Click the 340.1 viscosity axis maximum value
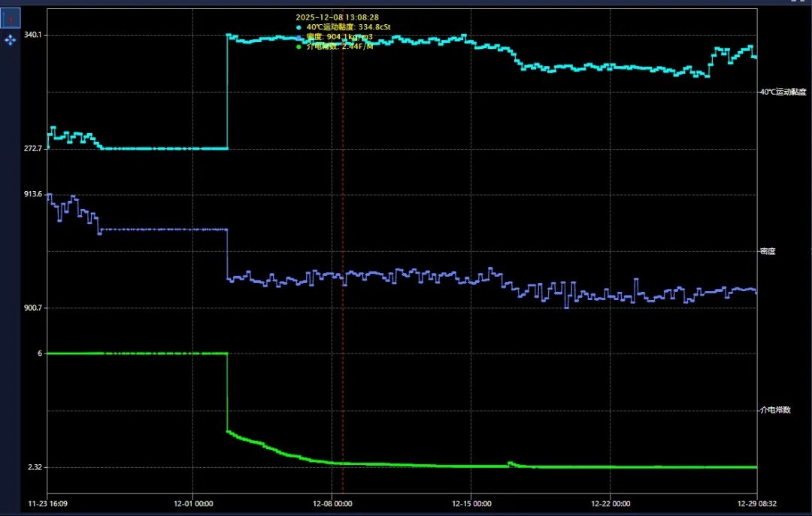The width and height of the screenshot is (812, 516). click(32, 35)
